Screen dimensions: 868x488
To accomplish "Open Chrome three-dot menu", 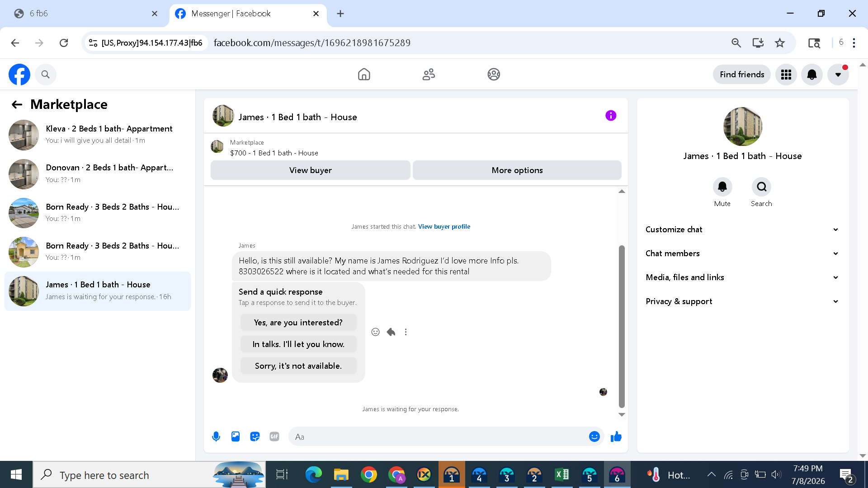I will (854, 43).
